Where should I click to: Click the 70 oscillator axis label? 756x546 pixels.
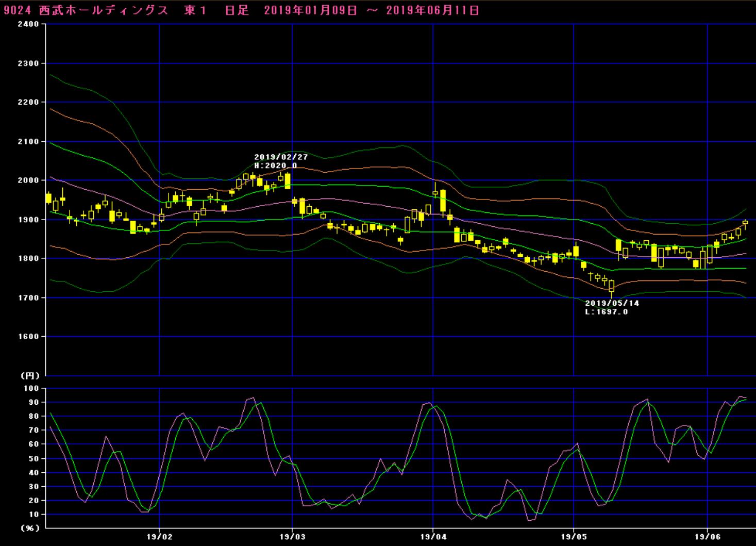point(34,430)
